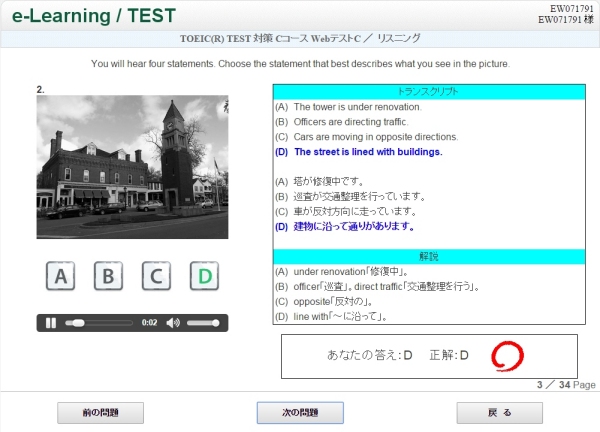The width and height of the screenshot is (600, 432).
Task: Click the あなたの答え：D result text
Action: 370,355
